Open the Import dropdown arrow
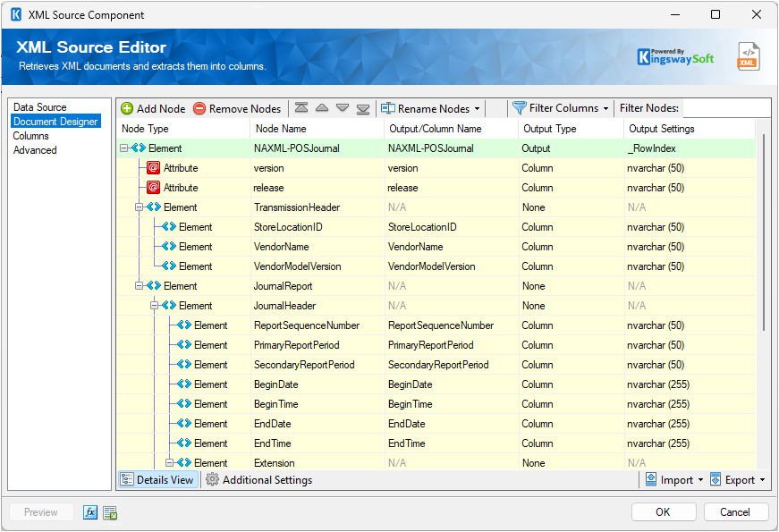The height and width of the screenshot is (532, 779). click(x=700, y=480)
